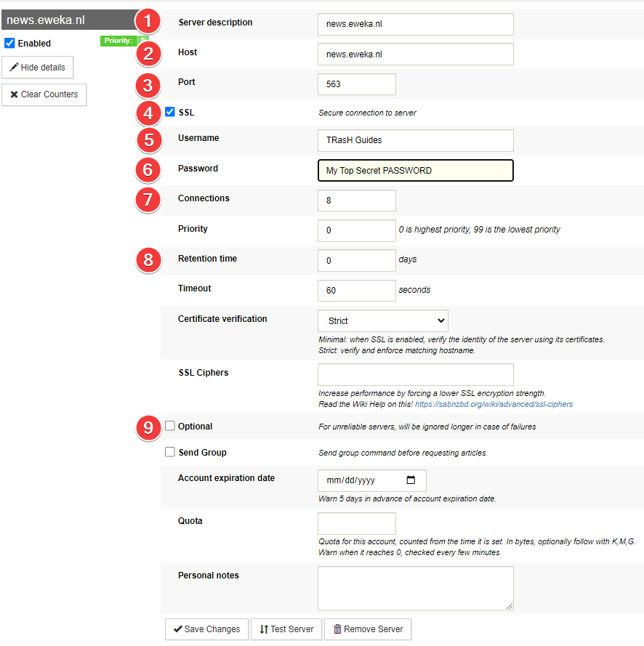Toggle the Enabled checkbox
The height and width of the screenshot is (646, 644).
coord(9,44)
